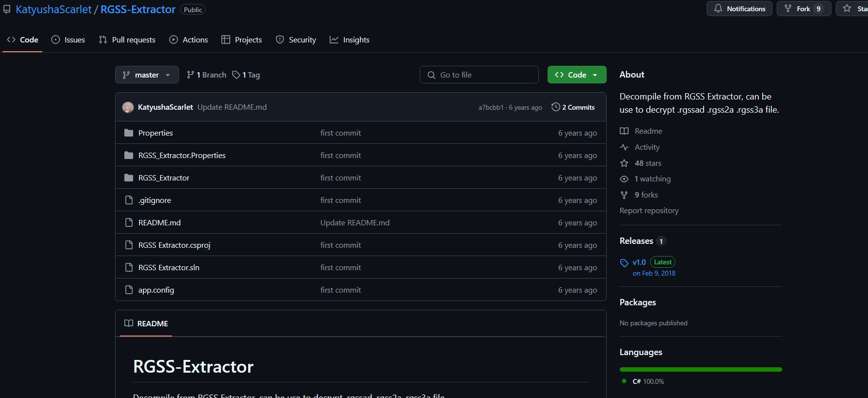Click the .gitignore file icon
Viewport: 868px width, 398px height.
click(x=129, y=200)
